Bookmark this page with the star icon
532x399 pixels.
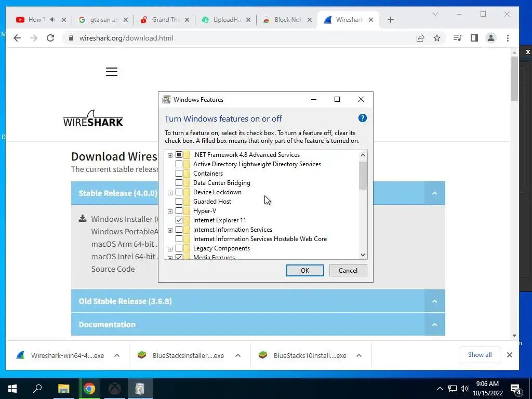(x=436, y=38)
